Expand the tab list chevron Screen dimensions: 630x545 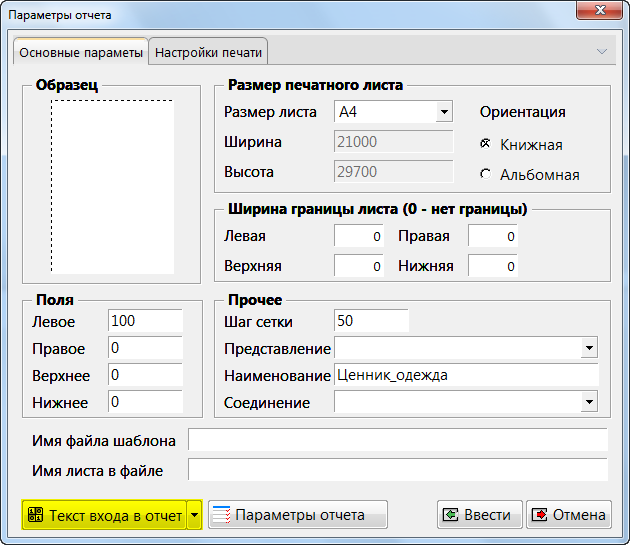(601, 51)
